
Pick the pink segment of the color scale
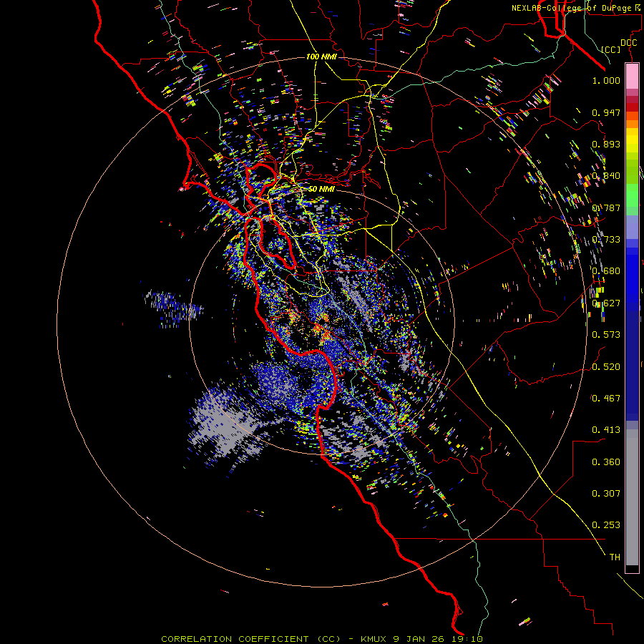point(632,76)
